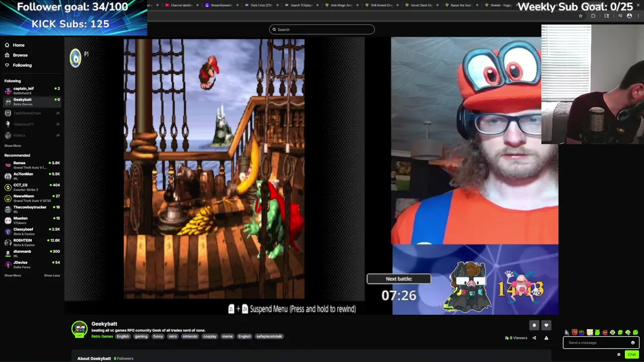Click Classybeef channel avatar
Image resolution: width=644 pixels, height=362 pixels.
click(x=8, y=231)
